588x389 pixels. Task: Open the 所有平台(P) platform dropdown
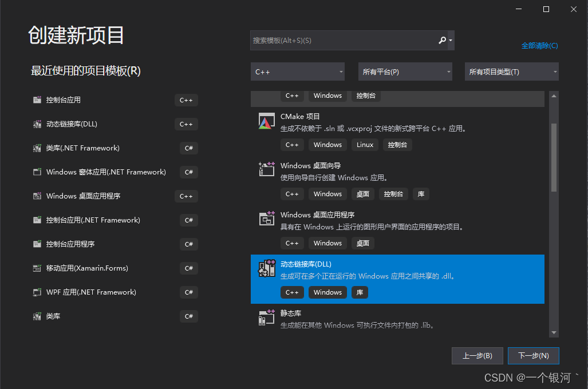405,72
